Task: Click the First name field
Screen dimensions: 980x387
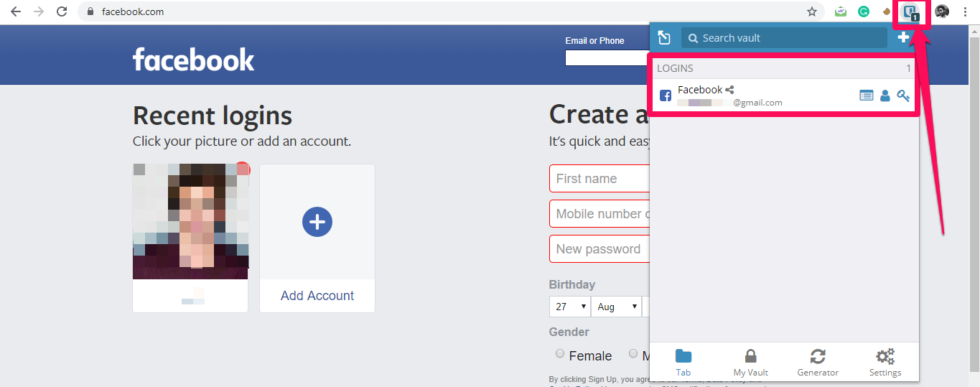Action: click(600, 179)
